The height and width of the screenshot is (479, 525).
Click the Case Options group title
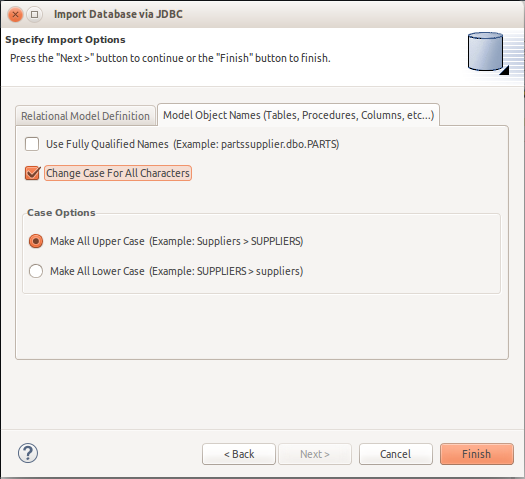tap(61, 213)
